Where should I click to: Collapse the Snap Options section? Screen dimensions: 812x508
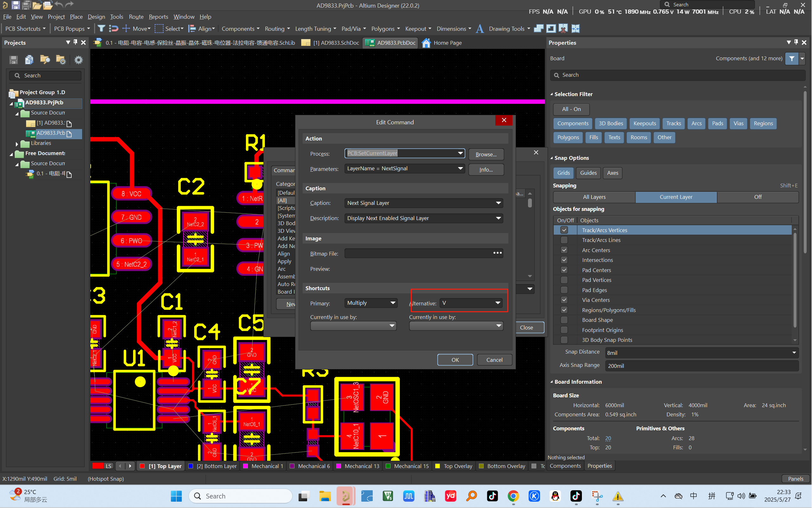(552, 158)
